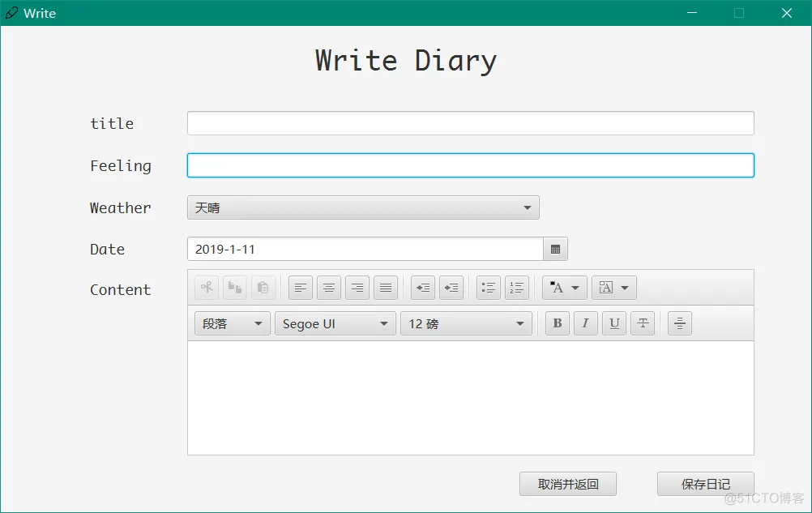The height and width of the screenshot is (513, 812).
Task: Click the 保存日记 save diary button
Action: [705, 484]
